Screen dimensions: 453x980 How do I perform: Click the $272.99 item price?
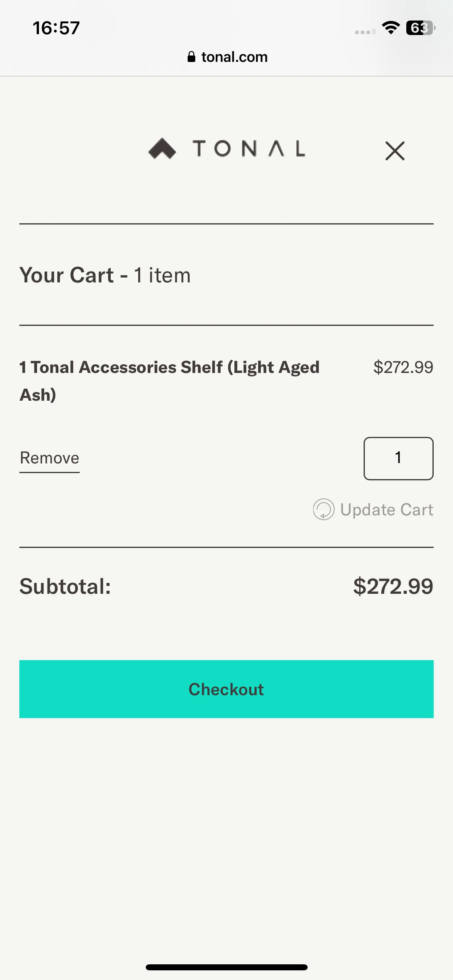point(403,367)
